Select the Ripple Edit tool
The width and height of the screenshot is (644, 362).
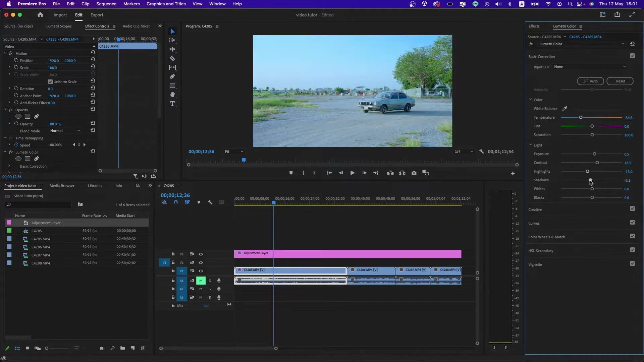(172, 49)
